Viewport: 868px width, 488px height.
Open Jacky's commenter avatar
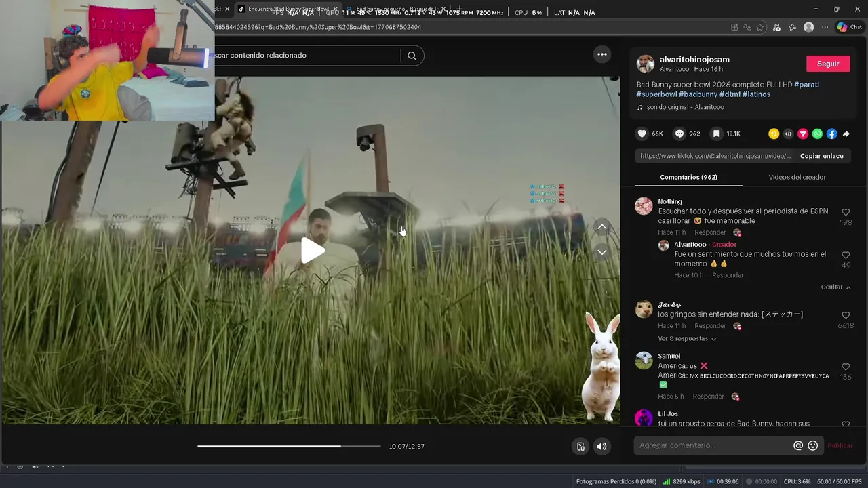pyautogui.click(x=644, y=310)
